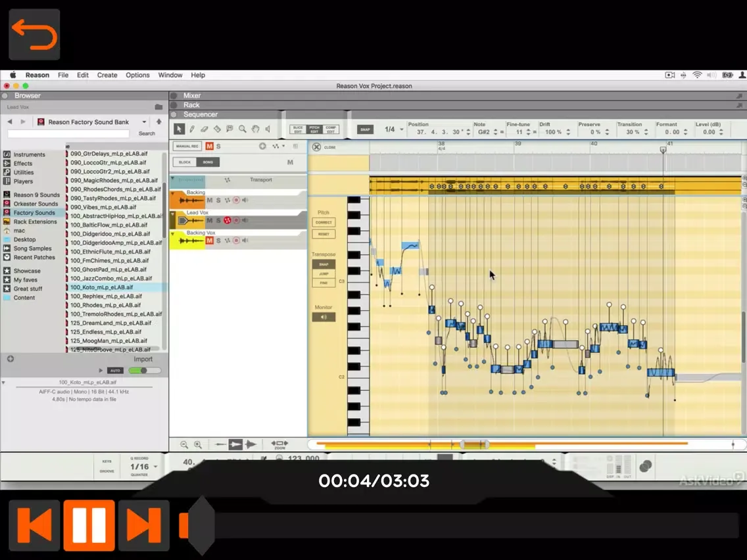Screen dimensions: 747x560
Task: Zoom out horizontally in sequencer
Action: [184, 445]
